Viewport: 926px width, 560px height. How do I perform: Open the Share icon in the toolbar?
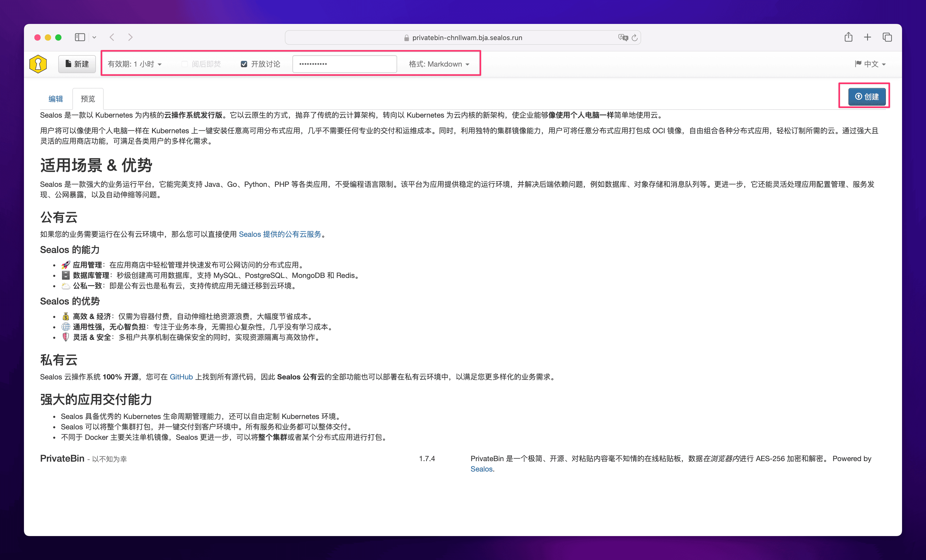coord(848,37)
